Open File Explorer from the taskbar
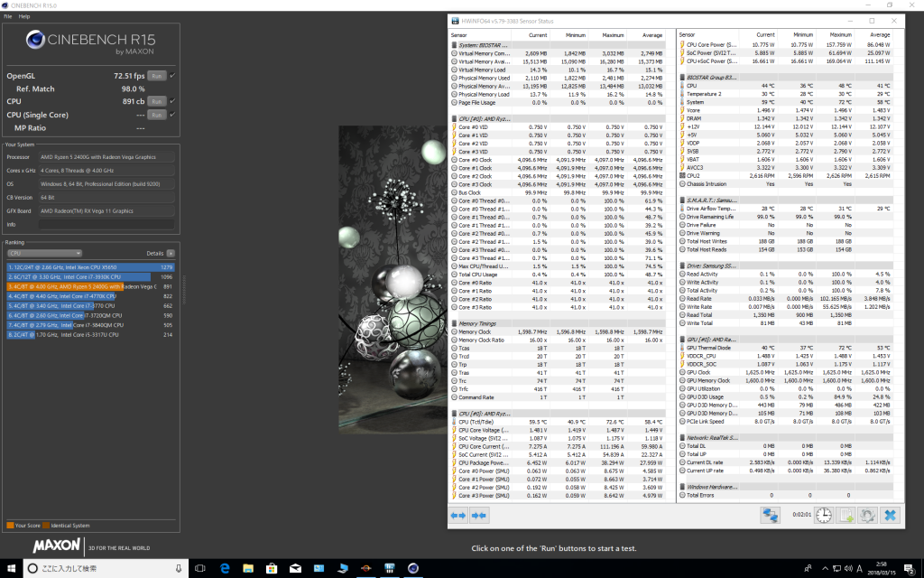The width and height of the screenshot is (924, 578). tap(248, 569)
